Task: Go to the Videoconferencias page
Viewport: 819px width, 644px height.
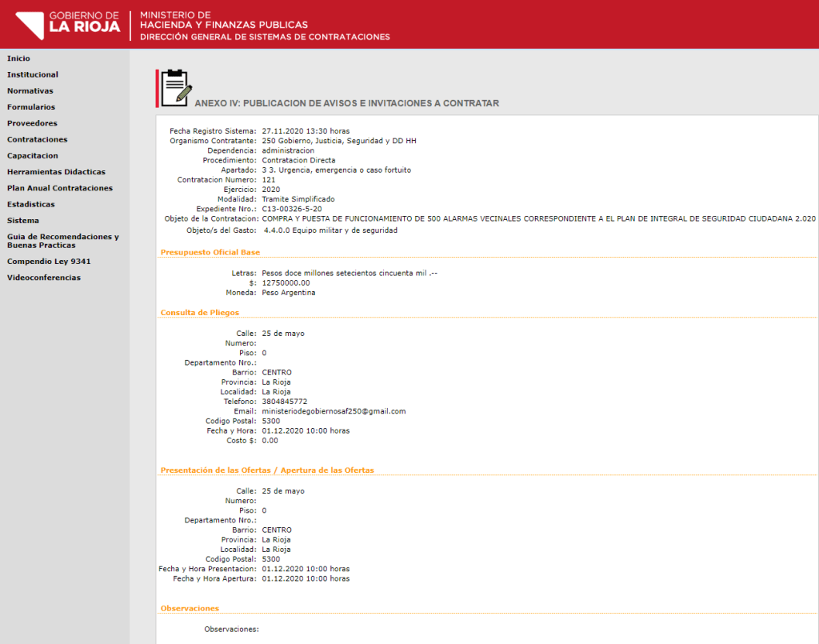Action: click(x=44, y=278)
